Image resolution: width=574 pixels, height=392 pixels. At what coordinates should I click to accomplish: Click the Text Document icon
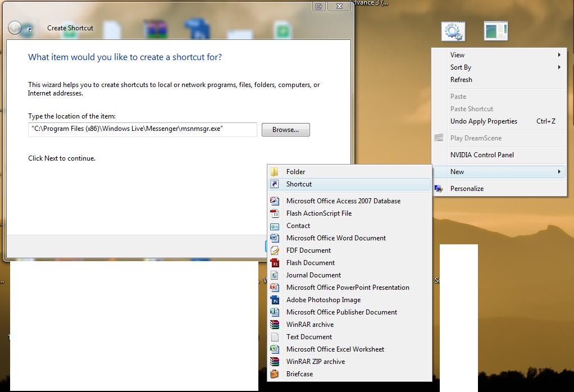275,337
